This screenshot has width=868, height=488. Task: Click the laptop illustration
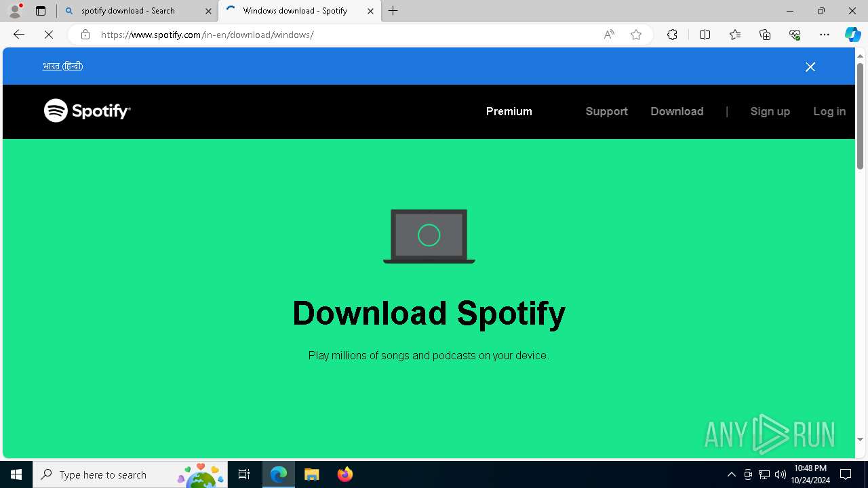click(x=429, y=236)
